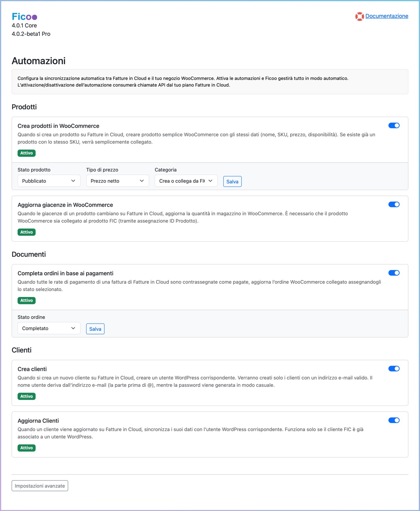Turn off Completa ordini in base ai pagamenti

coord(394,272)
